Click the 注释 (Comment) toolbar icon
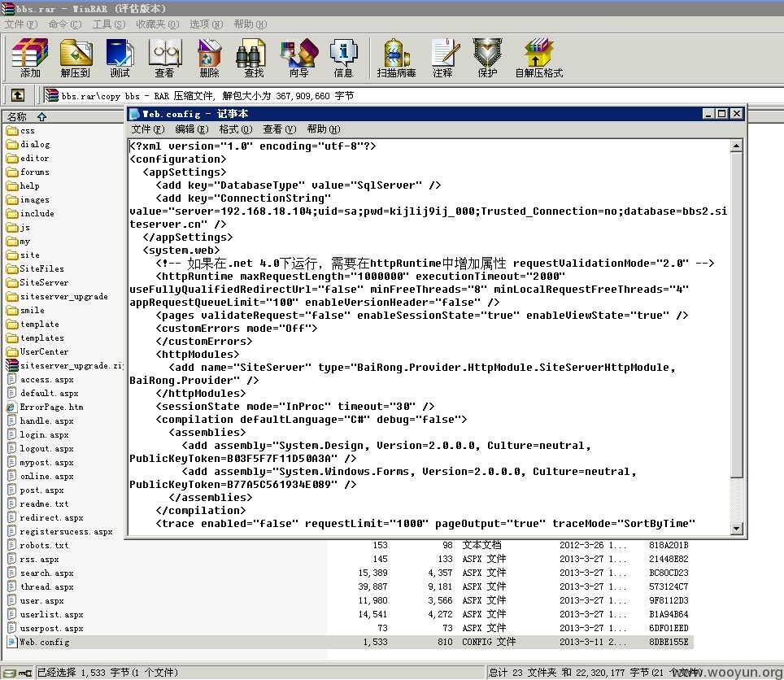 (443, 58)
